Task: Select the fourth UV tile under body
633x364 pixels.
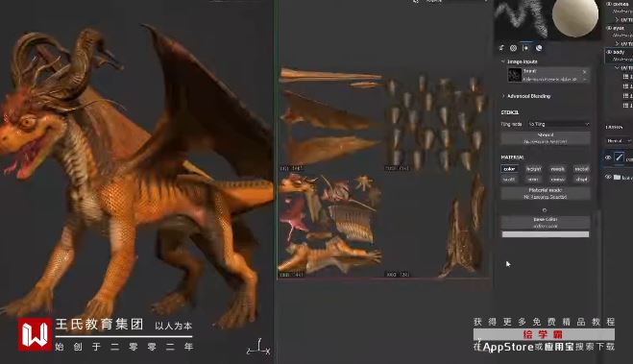Action: [627, 106]
